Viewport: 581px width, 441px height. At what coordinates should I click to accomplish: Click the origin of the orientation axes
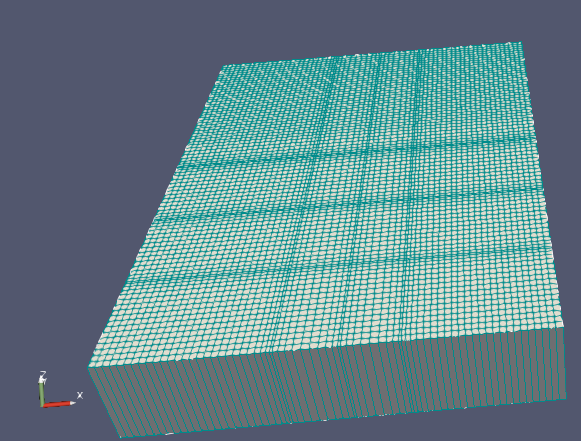click(x=42, y=405)
